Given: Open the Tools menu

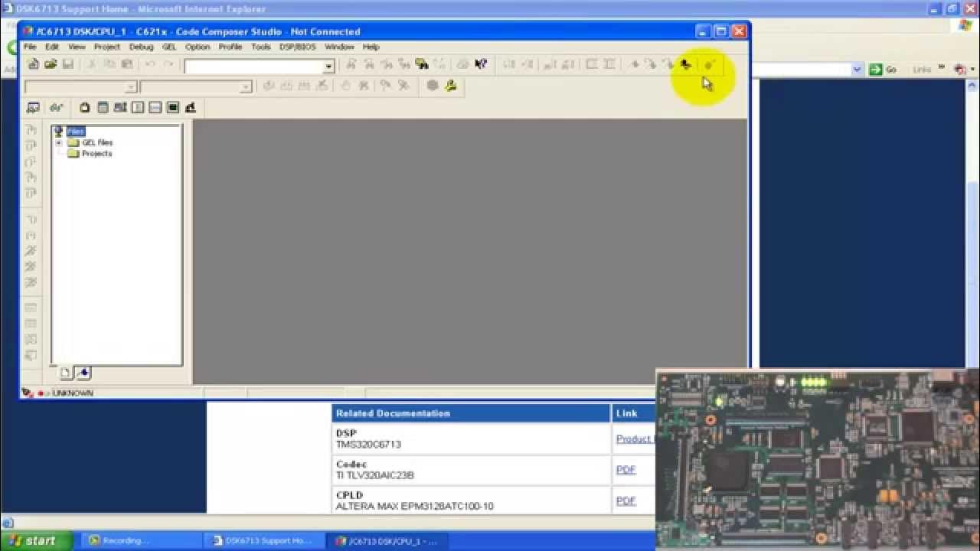Looking at the screenshot, I should coord(261,47).
